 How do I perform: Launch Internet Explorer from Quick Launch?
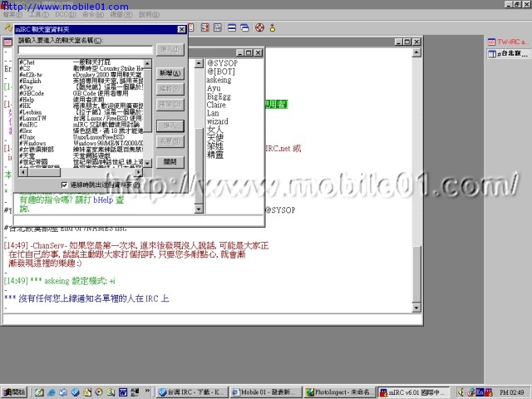pos(52,392)
